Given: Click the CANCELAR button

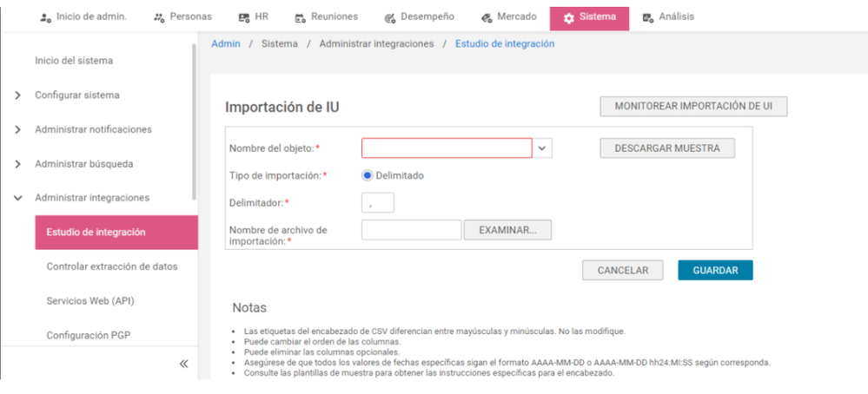Looking at the screenshot, I should (623, 270).
